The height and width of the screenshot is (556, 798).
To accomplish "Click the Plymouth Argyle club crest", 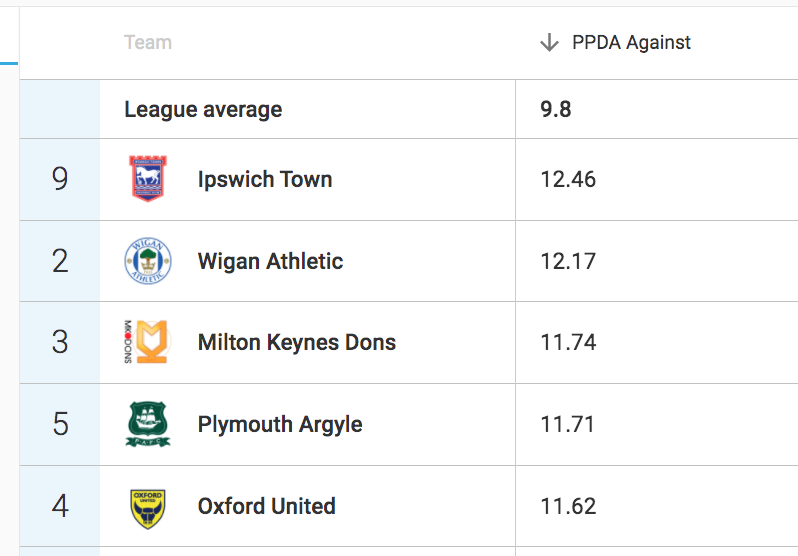I will (x=147, y=424).
